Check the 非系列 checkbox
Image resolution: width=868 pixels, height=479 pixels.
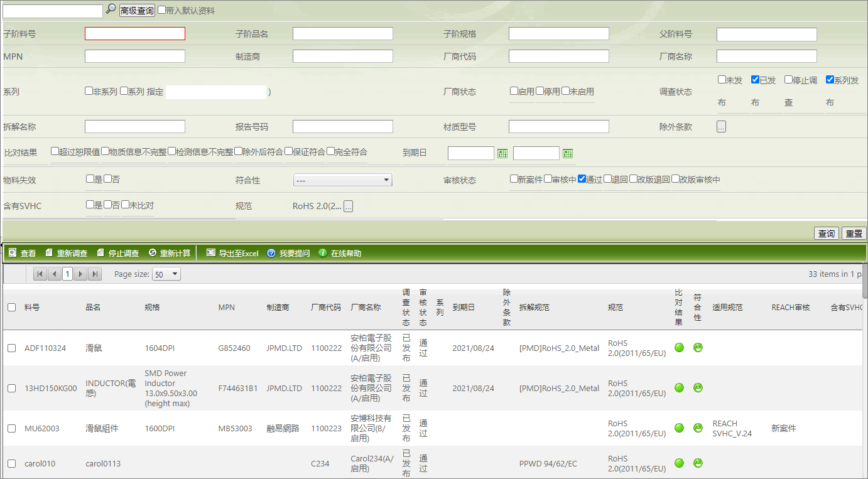click(x=89, y=91)
